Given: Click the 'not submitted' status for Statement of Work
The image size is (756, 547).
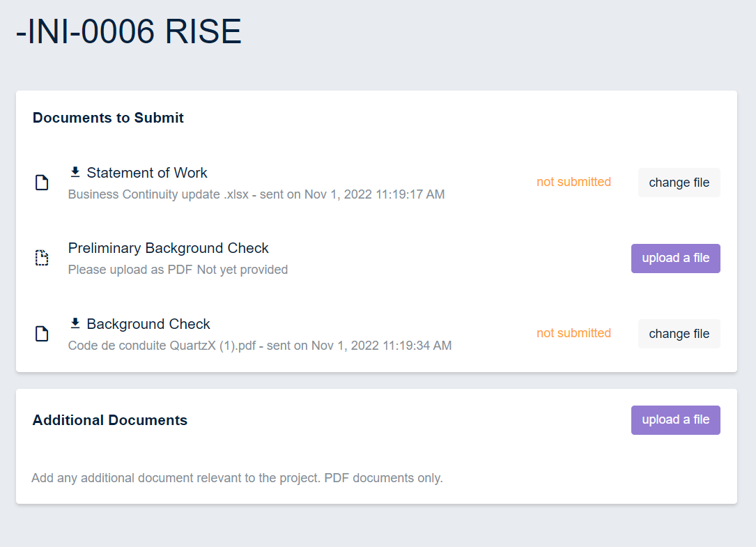Looking at the screenshot, I should [573, 182].
